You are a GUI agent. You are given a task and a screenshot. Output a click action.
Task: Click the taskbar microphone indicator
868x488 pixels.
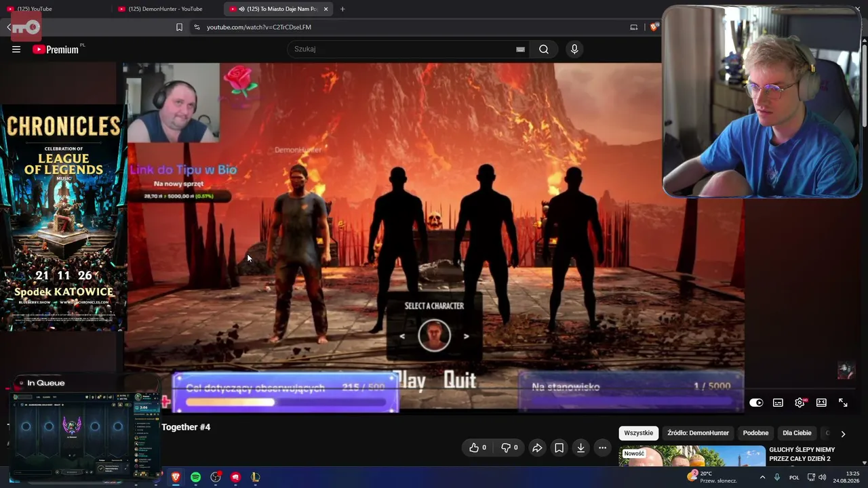coord(777,477)
